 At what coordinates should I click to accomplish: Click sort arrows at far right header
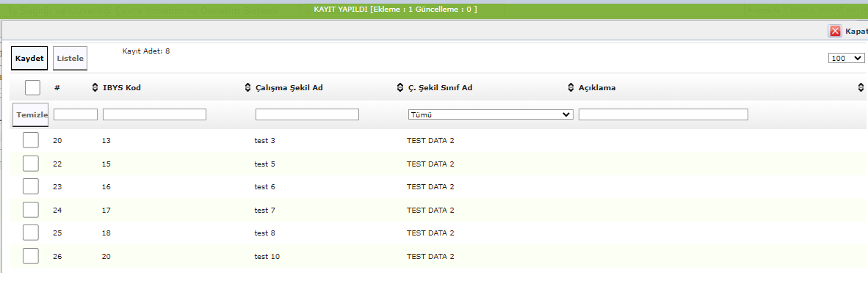coord(861,88)
